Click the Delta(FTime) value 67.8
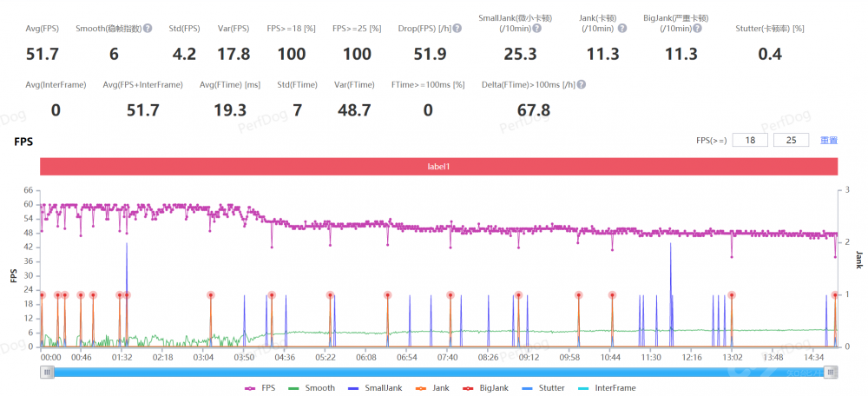This screenshot has height=396, width=868. pyautogui.click(x=534, y=111)
